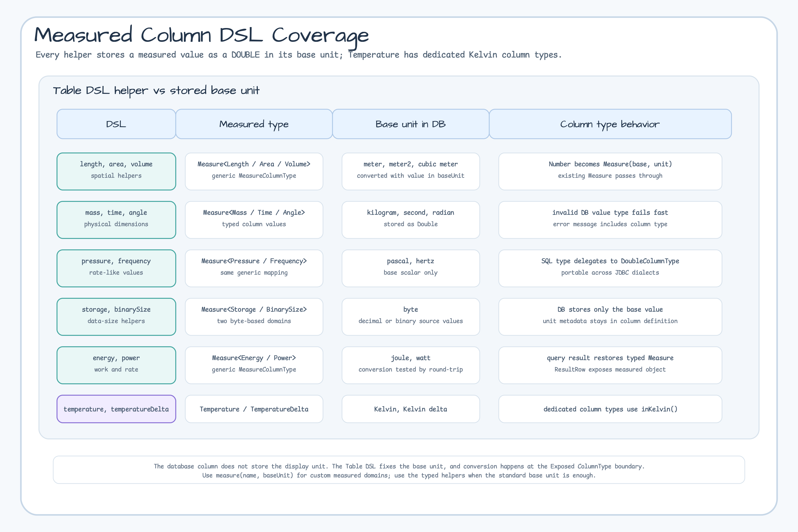Select the "energy, power" DSL cell

[116, 366]
